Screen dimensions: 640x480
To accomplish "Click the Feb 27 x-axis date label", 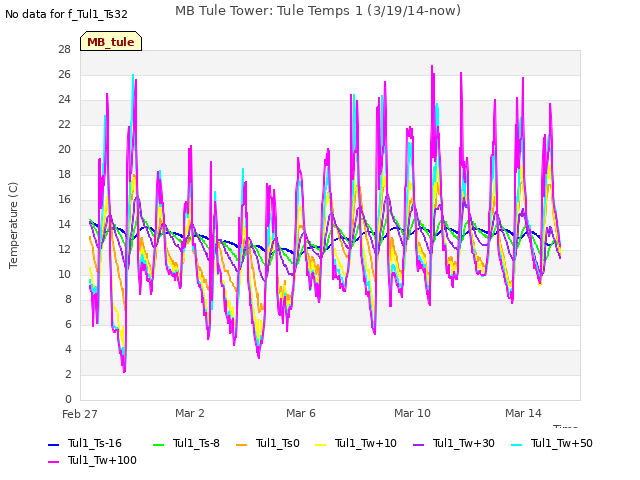I will tap(80, 414).
